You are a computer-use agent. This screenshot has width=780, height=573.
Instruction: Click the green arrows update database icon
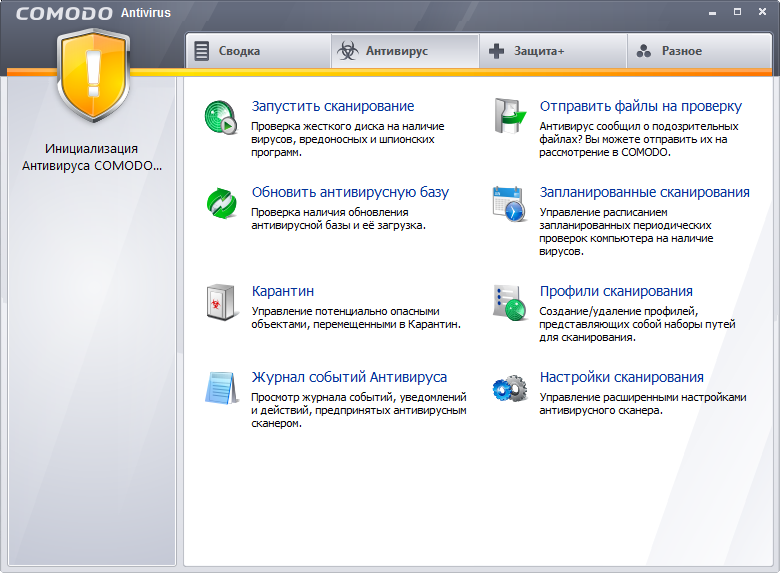click(221, 203)
